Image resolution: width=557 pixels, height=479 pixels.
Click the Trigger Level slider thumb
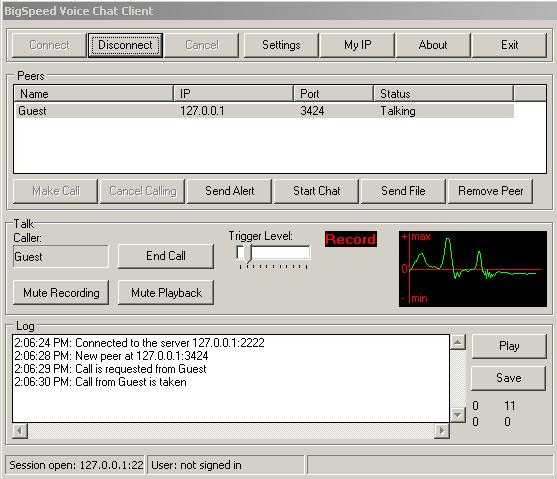coord(248,254)
